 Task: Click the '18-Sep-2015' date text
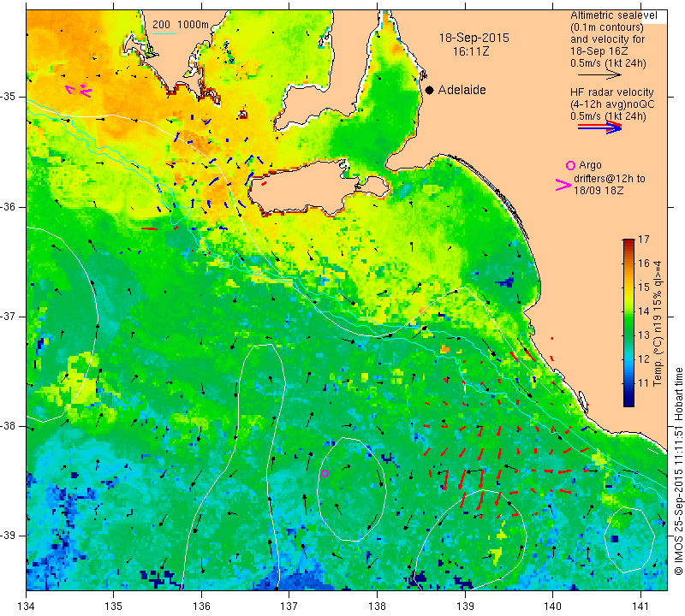click(x=474, y=38)
